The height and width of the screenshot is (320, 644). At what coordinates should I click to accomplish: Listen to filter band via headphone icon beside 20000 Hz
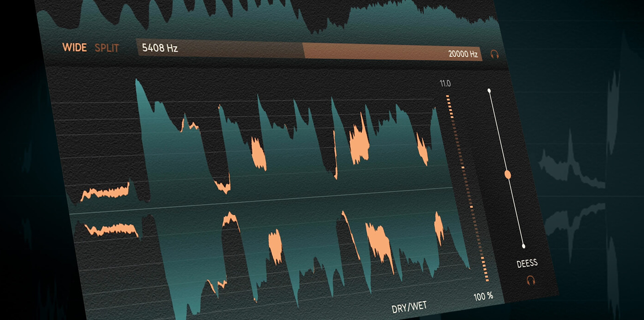pyautogui.click(x=494, y=55)
